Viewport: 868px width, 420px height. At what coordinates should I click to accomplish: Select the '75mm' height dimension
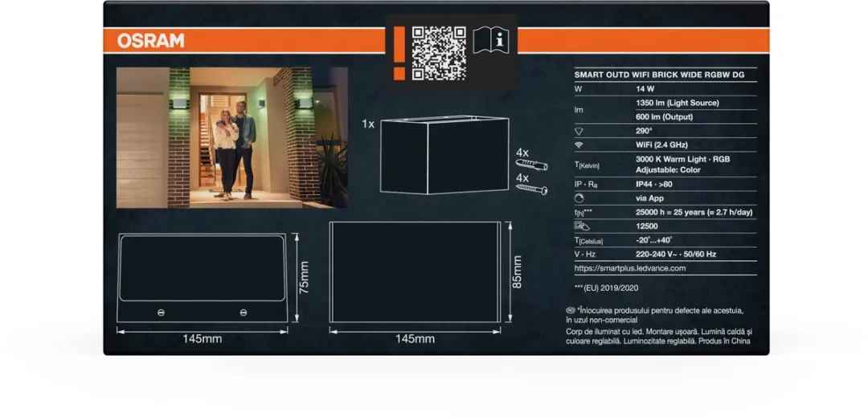304,277
